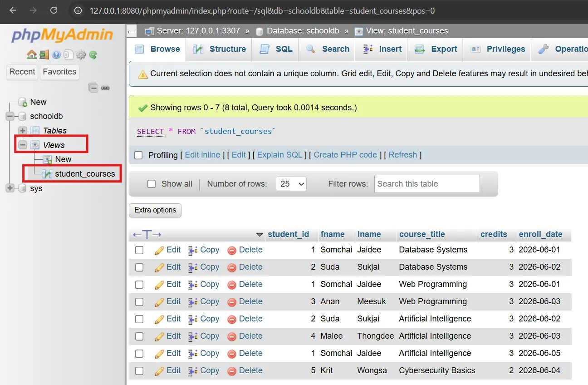Image resolution: width=588 pixels, height=385 pixels.
Task: Click the phpMyAdmin logo
Action: click(x=62, y=35)
